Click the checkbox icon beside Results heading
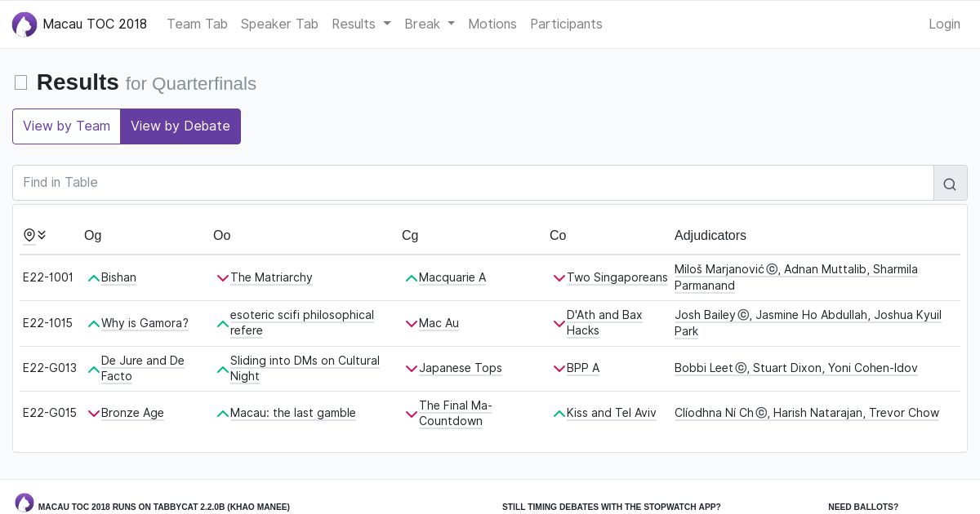980x514 pixels. (x=21, y=82)
